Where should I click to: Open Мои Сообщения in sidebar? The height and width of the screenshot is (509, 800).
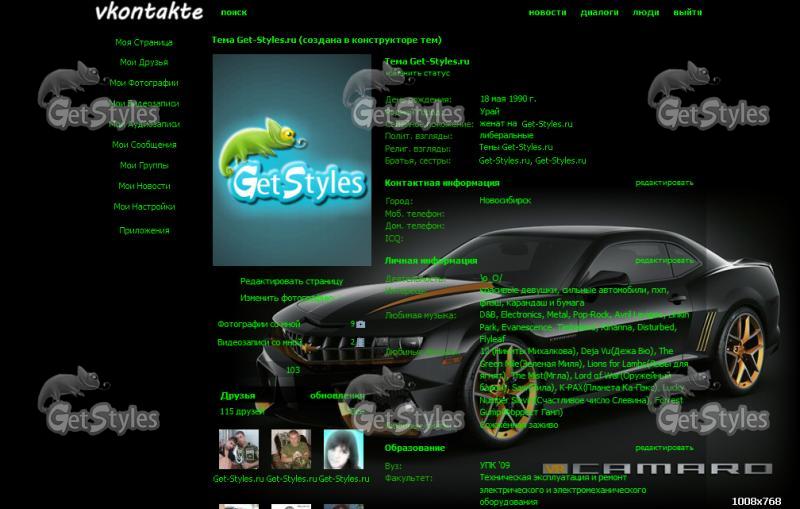pyautogui.click(x=144, y=145)
